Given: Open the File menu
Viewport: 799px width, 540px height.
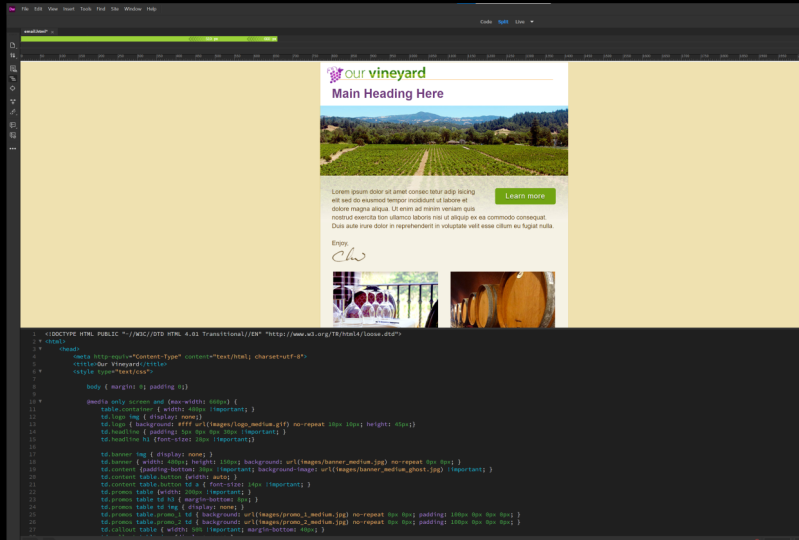Looking at the screenshot, I should 25,9.
